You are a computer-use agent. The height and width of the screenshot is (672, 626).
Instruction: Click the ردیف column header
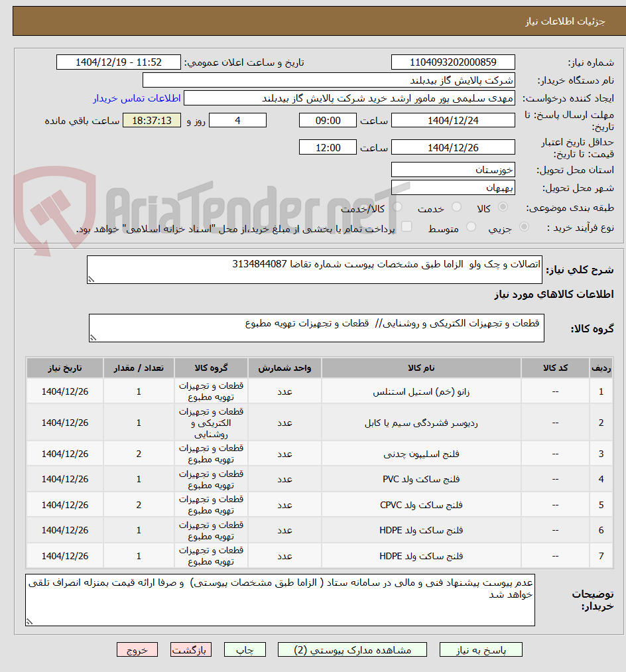pos(601,368)
